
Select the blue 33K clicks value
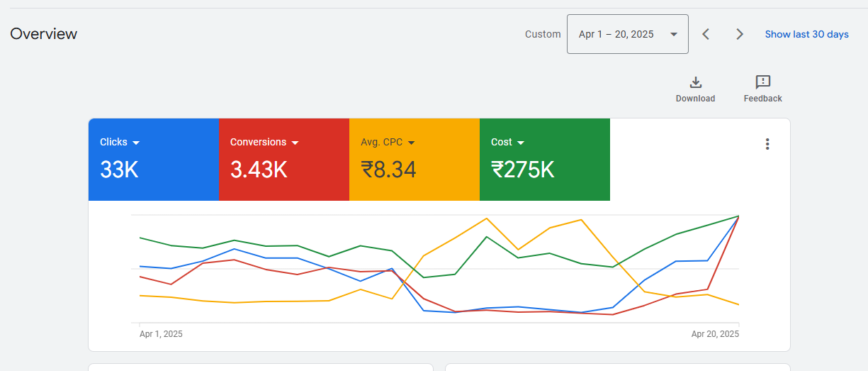coord(119,170)
